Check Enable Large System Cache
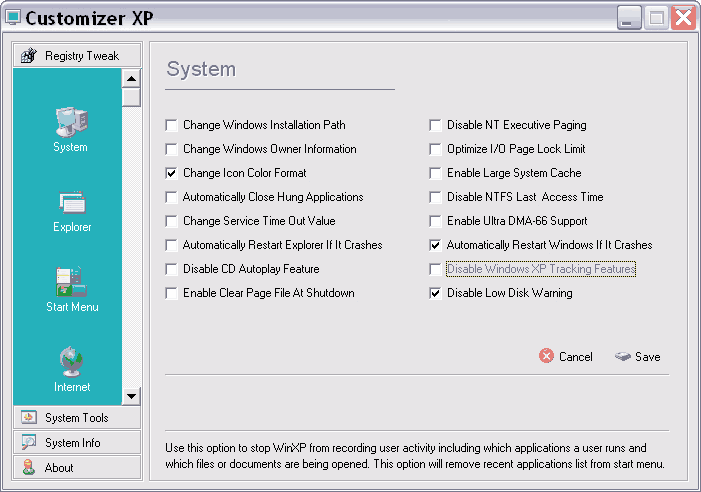701x492 pixels. tap(435, 173)
